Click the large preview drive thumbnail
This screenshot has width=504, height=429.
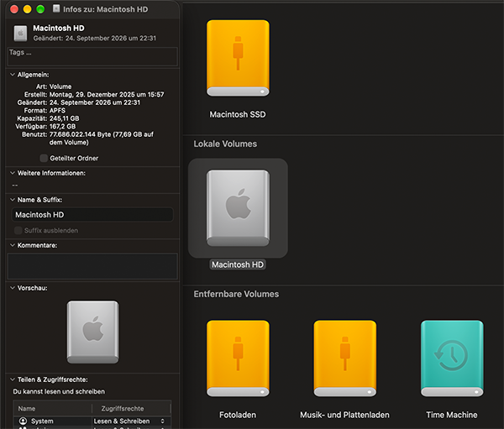tap(93, 332)
